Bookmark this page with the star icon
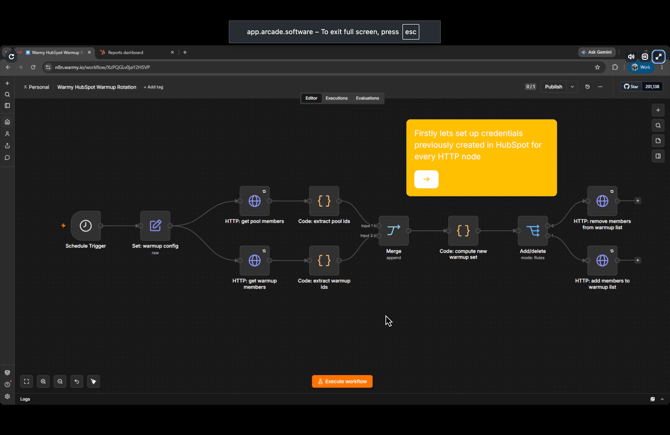The height and width of the screenshot is (435, 670). pyautogui.click(x=597, y=68)
